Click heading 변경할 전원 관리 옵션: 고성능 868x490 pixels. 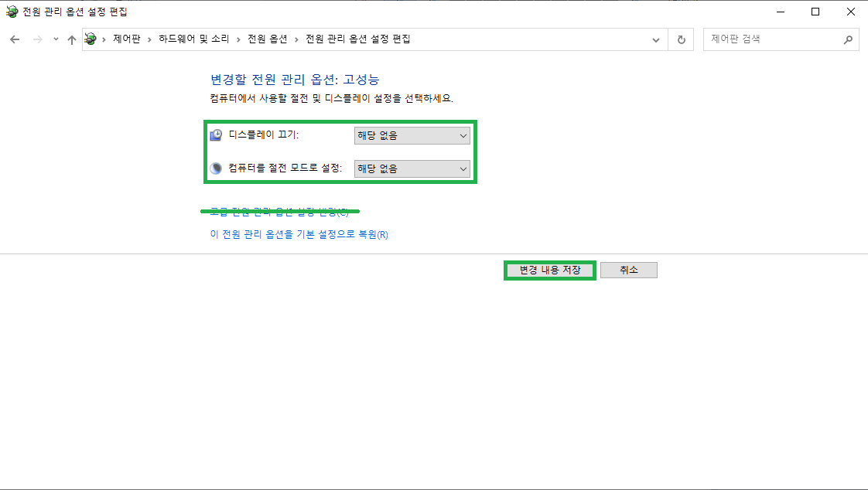[295, 80]
